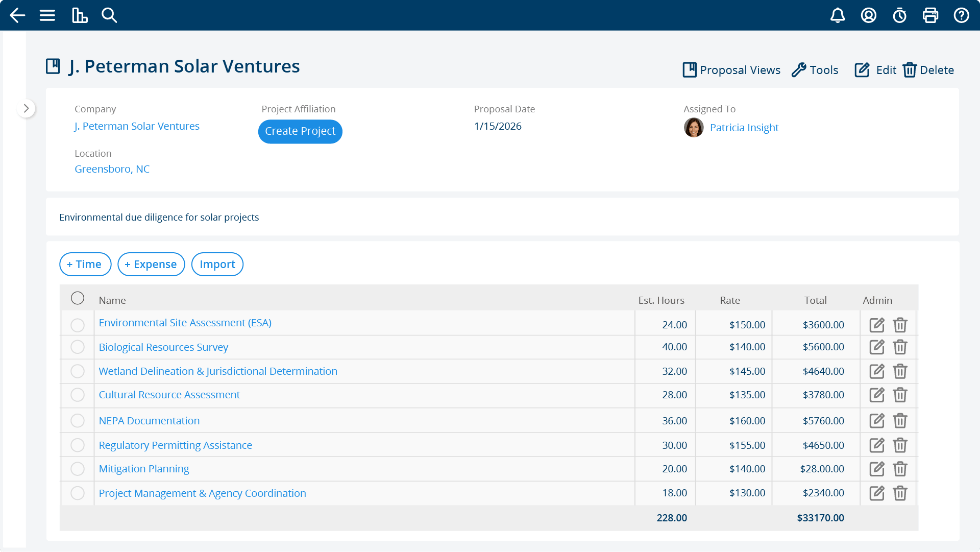The height and width of the screenshot is (552, 980).
Task: Open Patricia Insight's profile link
Action: pos(744,128)
